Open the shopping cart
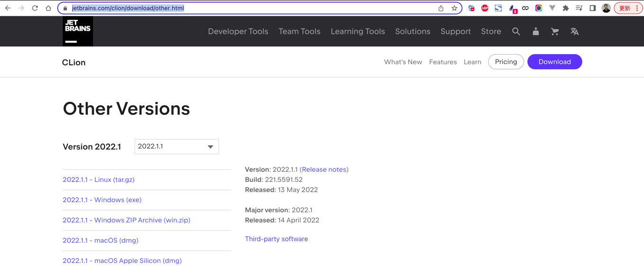644x280 pixels. 555,31
